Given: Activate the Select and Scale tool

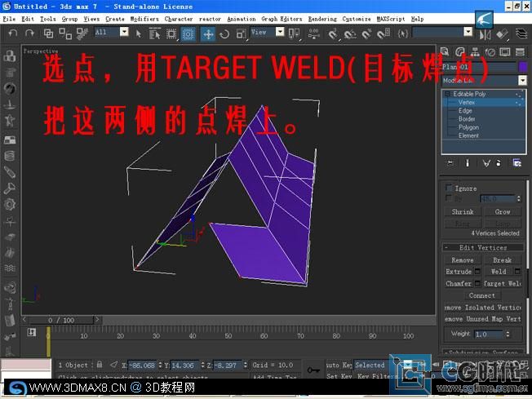Looking at the screenshot, I should 241,33.
